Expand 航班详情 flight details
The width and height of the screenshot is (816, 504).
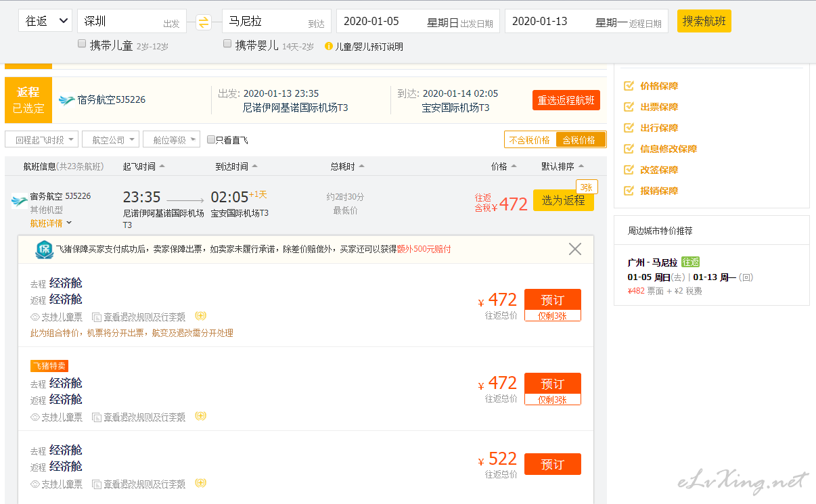pos(51,223)
